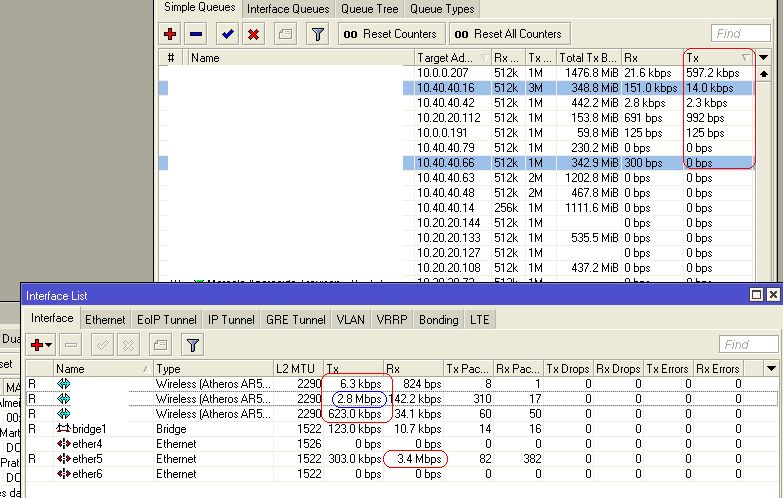Enable selected queue with blue checkmark
The height and width of the screenshot is (498, 783).
[x=228, y=34]
